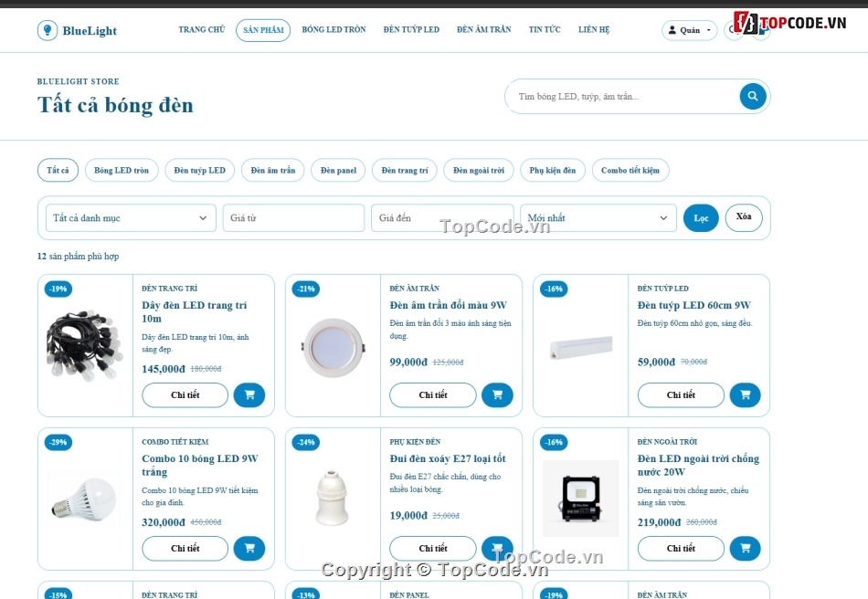This screenshot has height=599, width=868.
Task: Add Đèn LED ngoài trời 20W to cart
Action: pyautogui.click(x=745, y=548)
